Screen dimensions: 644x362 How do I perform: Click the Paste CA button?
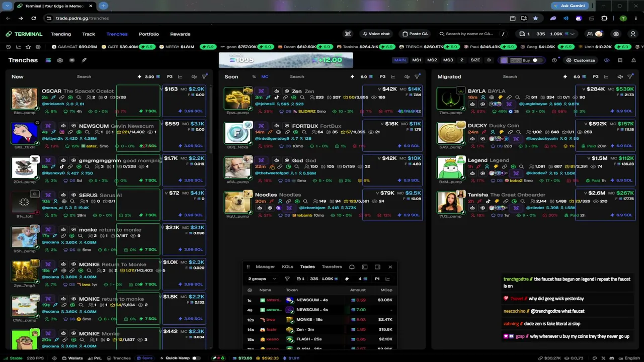[x=415, y=34]
